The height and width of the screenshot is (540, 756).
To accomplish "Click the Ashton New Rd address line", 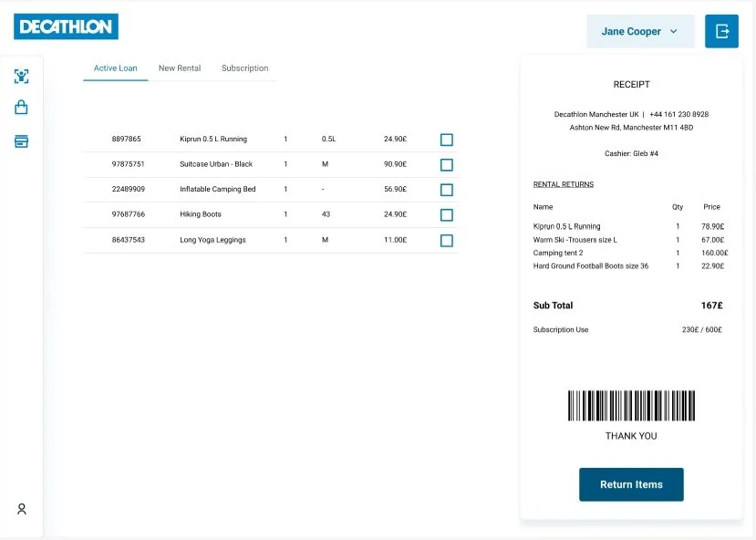I will [x=632, y=128].
